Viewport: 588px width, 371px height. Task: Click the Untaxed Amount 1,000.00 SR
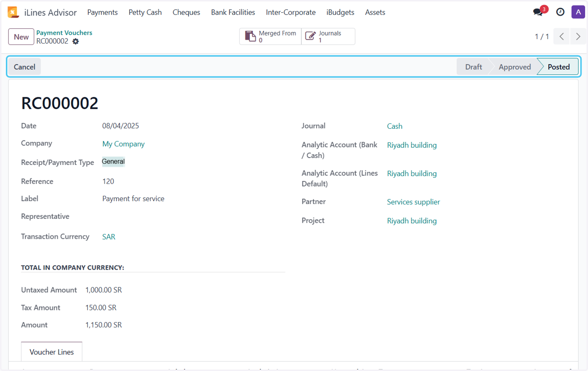tap(103, 290)
